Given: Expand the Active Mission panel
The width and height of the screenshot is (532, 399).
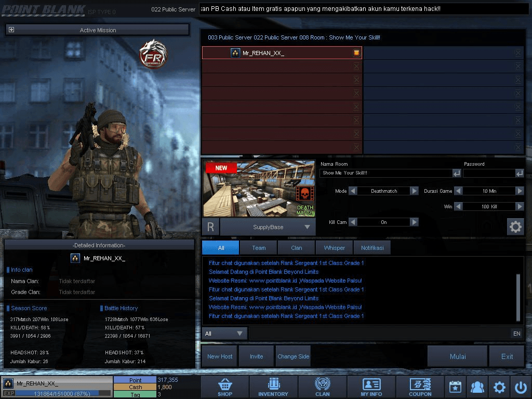Looking at the screenshot, I should pyautogui.click(x=11, y=30).
